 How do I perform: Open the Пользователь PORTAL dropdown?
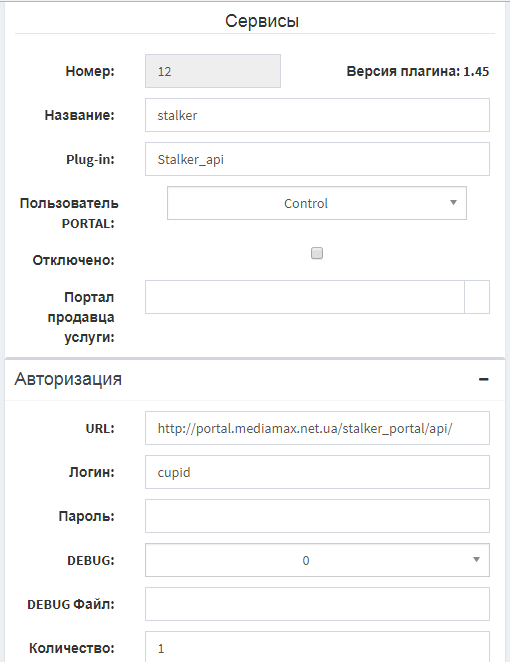(x=317, y=203)
